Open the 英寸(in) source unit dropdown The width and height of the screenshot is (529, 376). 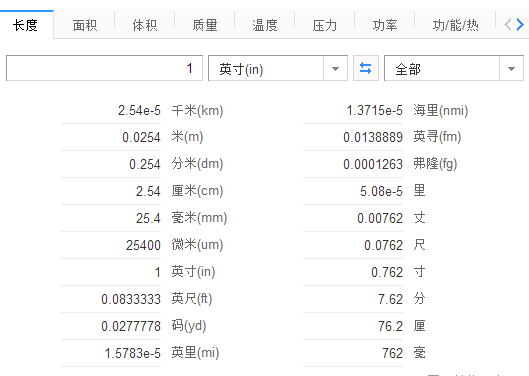tap(278, 69)
